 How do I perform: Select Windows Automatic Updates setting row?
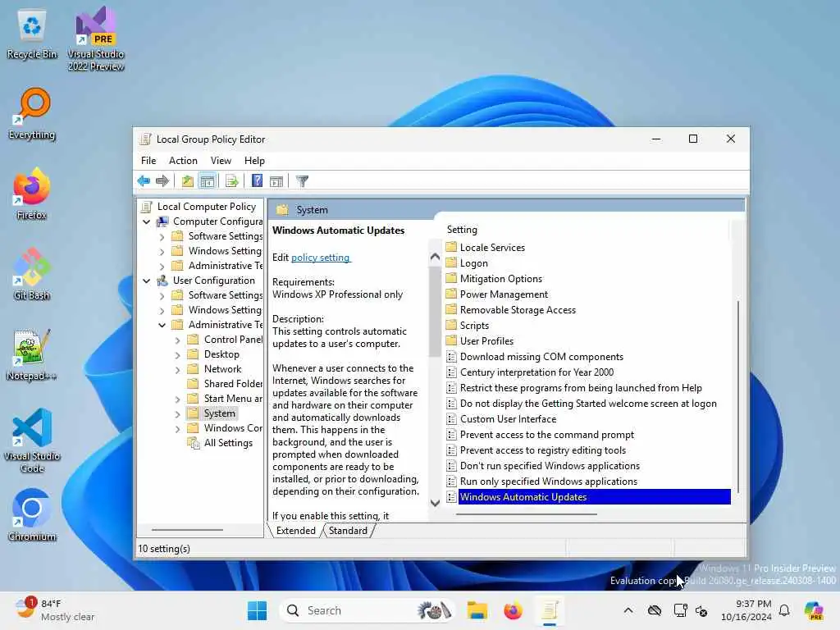(x=588, y=496)
